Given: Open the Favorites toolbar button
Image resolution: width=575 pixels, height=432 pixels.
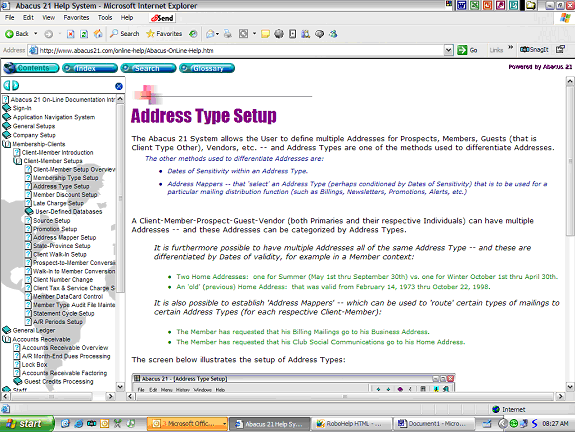Looking at the screenshot, I should coord(164,34).
